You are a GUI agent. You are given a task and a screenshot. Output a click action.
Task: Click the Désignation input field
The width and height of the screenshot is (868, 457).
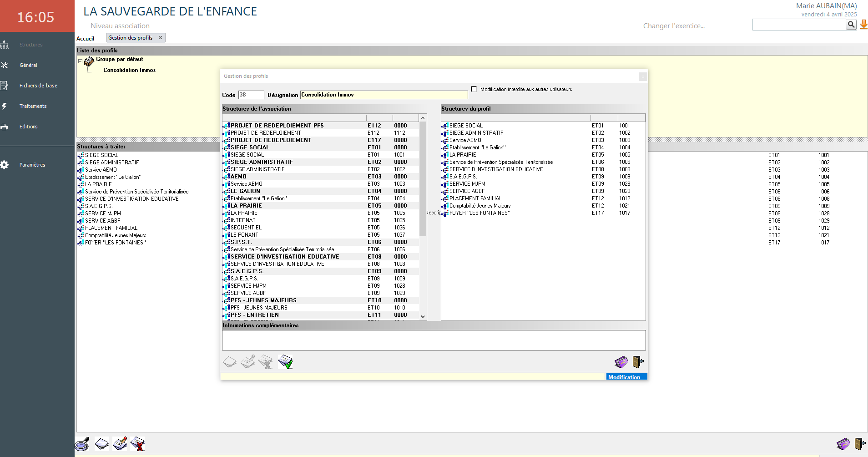click(x=384, y=95)
